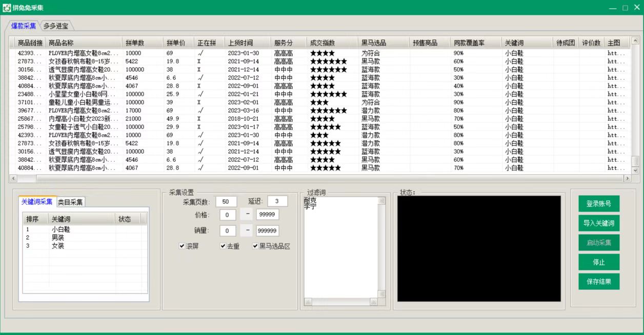Click the table's vertical scrollbar down arrow

click(x=636, y=170)
